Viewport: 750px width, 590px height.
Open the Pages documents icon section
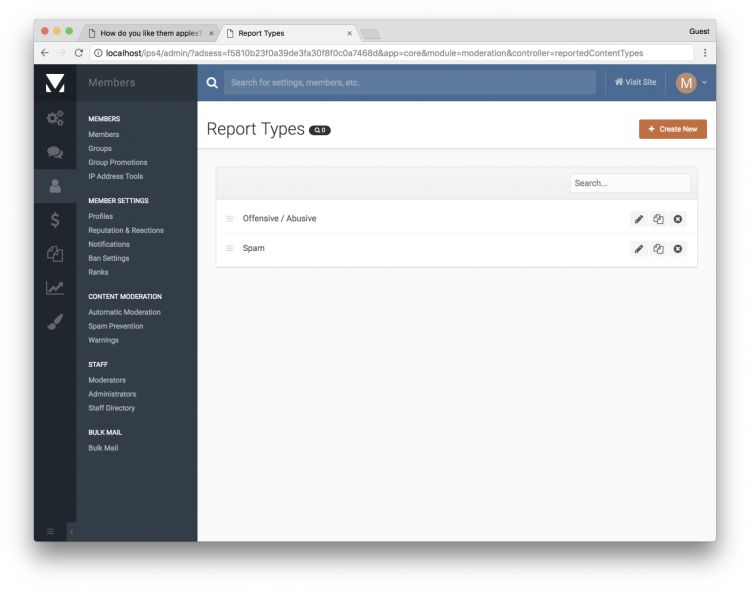pyautogui.click(x=55, y=254)
